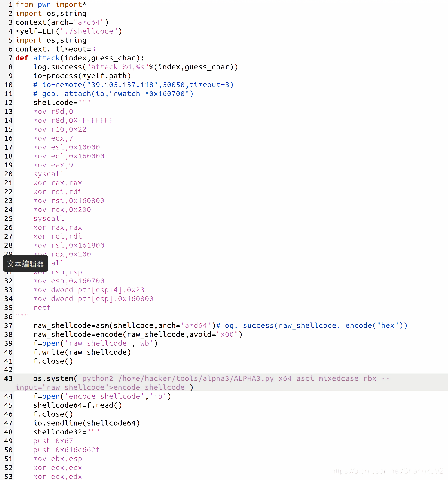Click the commented io=remote line
The height and width of the screenshot is (480, 448).
click(x=133, y=85)
